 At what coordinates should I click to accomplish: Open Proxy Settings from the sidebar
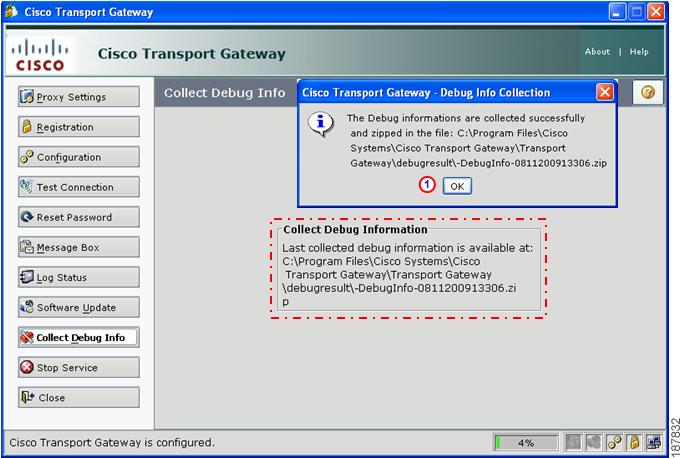[79, 96]
